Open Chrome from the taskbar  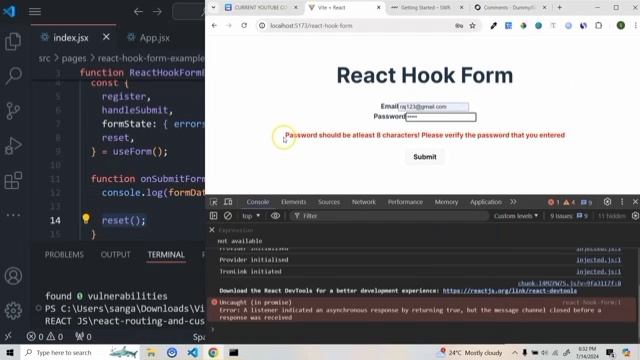click(213, 352)
